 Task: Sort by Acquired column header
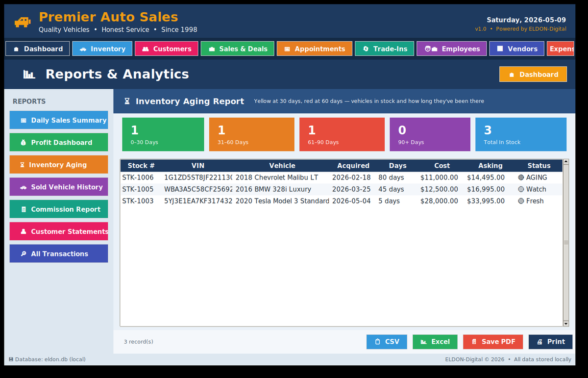pyautogui.click(x=353, y=166)
